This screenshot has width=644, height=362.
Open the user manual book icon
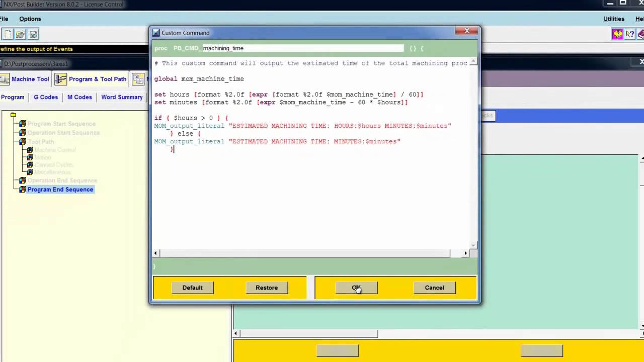[641, 34]
